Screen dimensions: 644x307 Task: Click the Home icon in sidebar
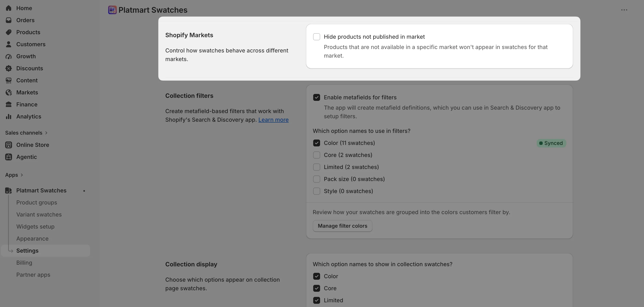point(9,8)
